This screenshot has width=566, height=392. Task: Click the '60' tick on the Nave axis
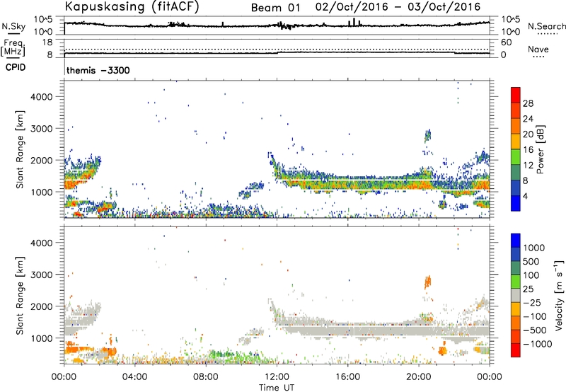(506, 42)
